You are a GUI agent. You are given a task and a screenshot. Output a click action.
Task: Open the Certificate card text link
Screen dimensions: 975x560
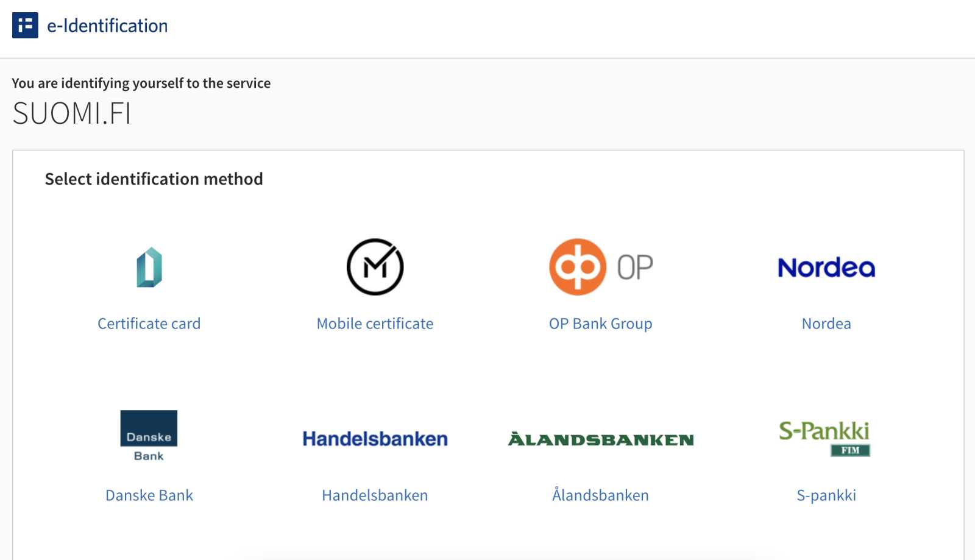coord(149,324)
